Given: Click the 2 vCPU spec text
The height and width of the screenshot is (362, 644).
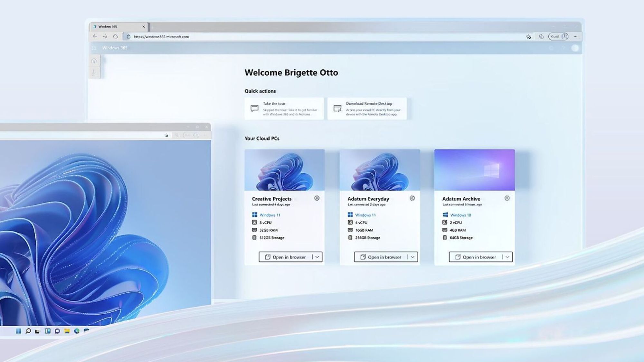Looking at the screenshot, I should coord(456,223).
